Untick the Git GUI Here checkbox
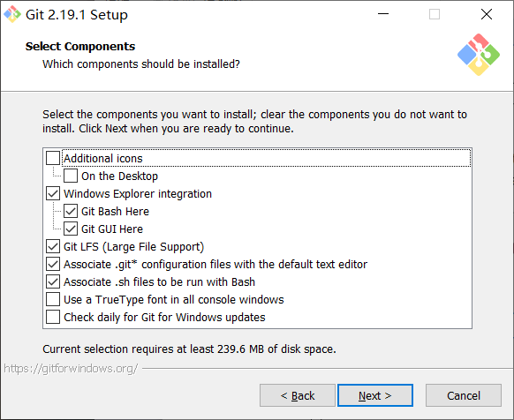 (x=71, y=229)
